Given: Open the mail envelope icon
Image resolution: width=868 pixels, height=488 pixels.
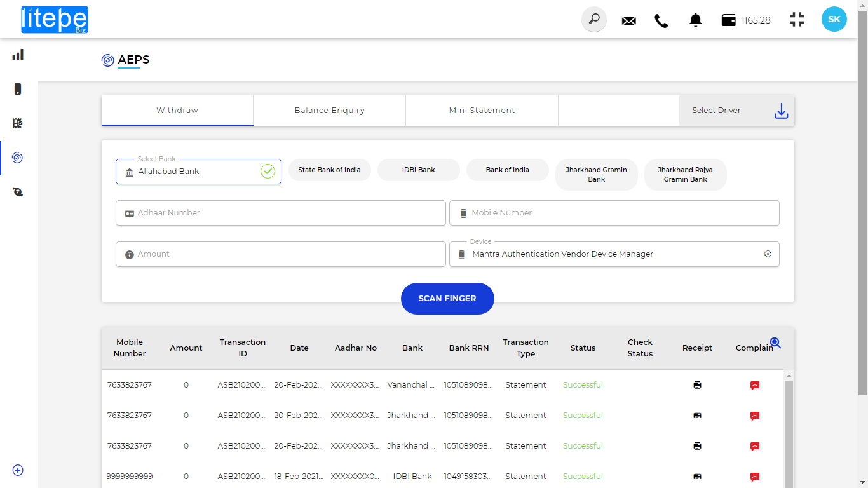Looking at the screenshot, I should pyautogui.click(x=628, y=20).
